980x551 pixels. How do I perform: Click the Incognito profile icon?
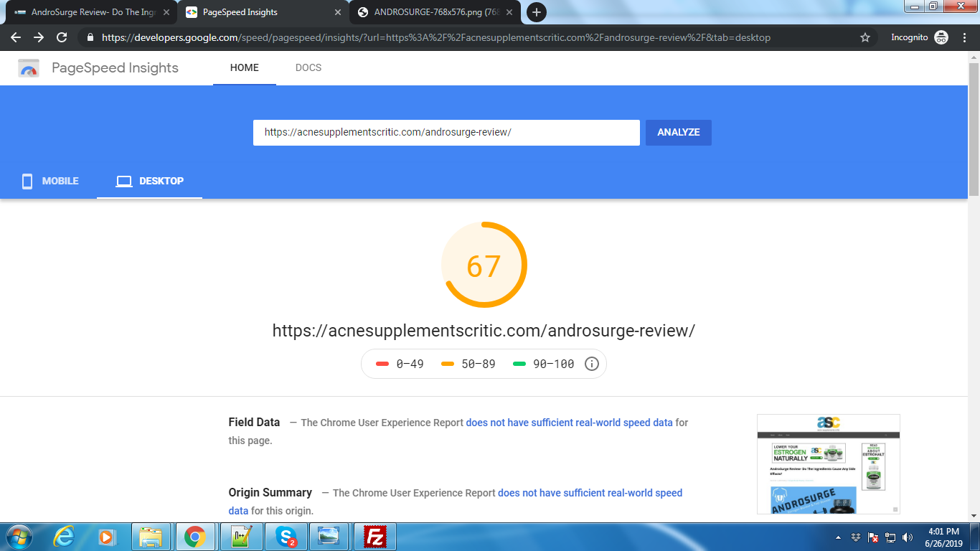tap(941, 37)
